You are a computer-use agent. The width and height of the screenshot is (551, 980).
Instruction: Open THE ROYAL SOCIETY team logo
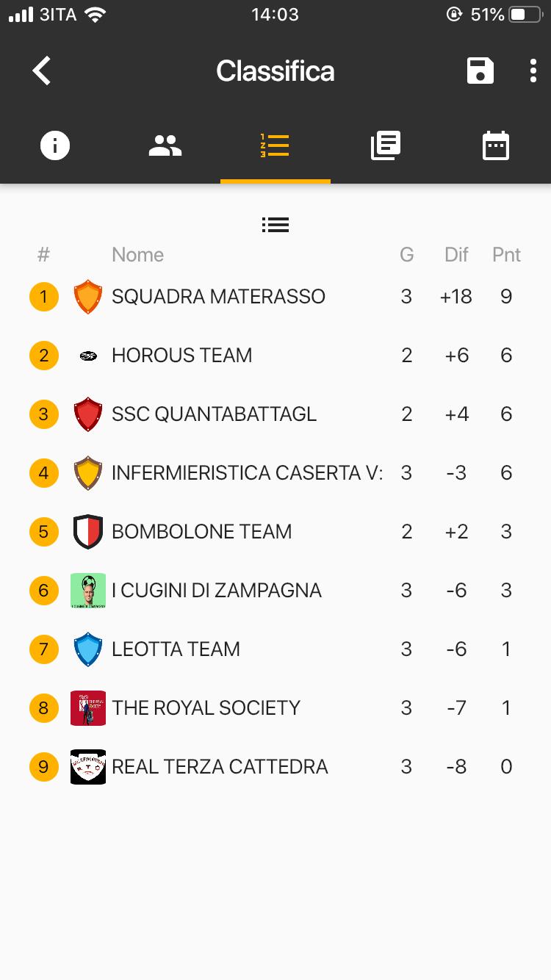tap(88, 708)
